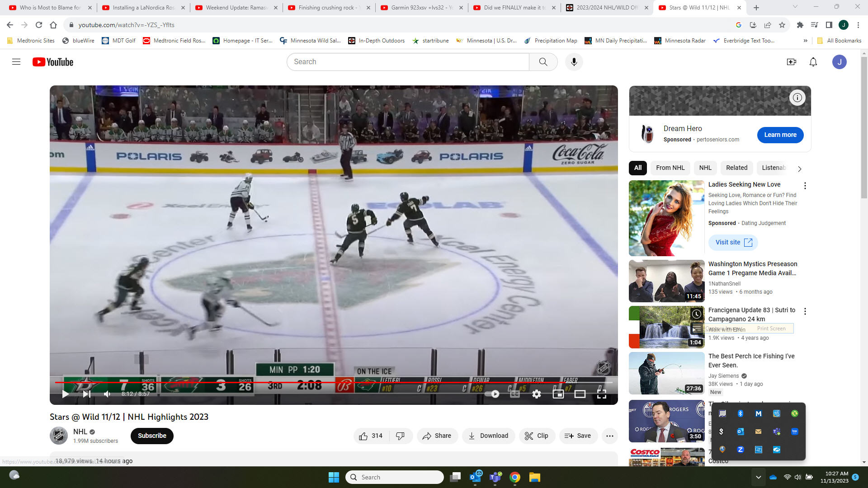The image size is (868, 488).
Task: Like the video with thumbs up
Action: coord(371,436)
